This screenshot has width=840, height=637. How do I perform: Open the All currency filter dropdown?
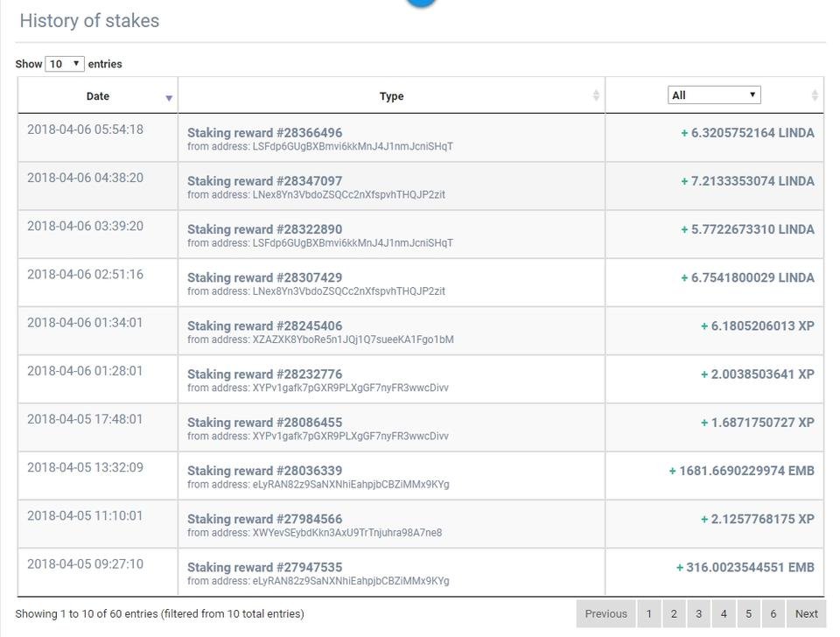coord(714,94)
